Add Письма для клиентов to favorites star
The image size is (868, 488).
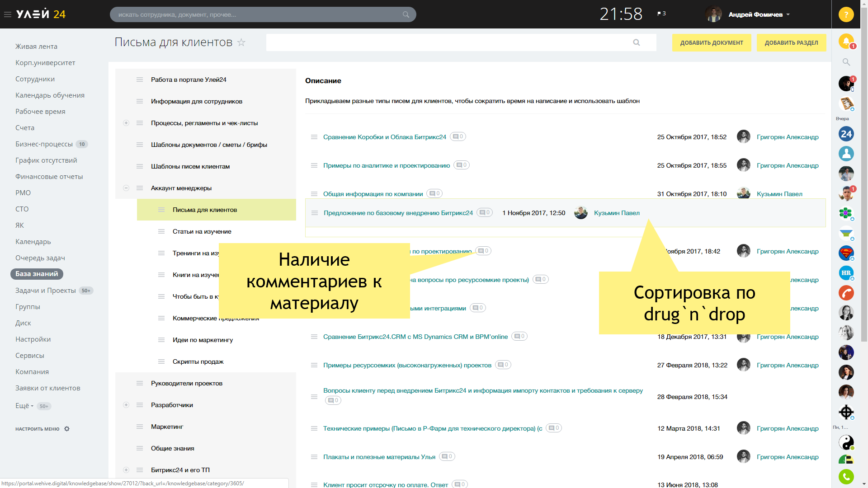[241, 42]
